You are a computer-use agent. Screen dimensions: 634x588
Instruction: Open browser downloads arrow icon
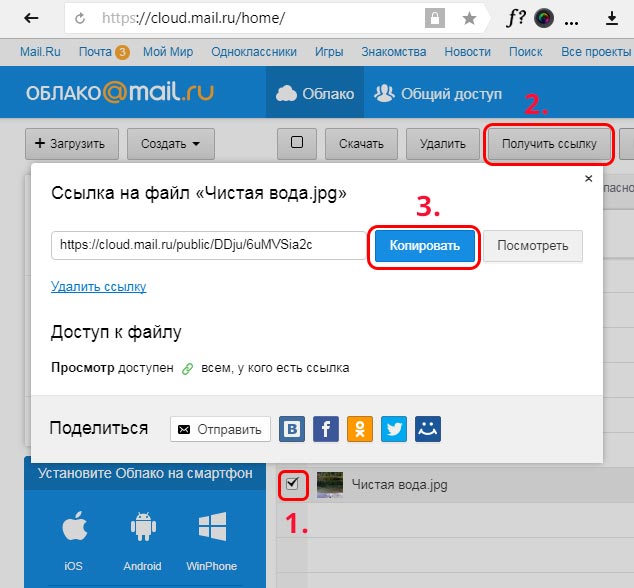pyautogui.click(x=612, y=19)
